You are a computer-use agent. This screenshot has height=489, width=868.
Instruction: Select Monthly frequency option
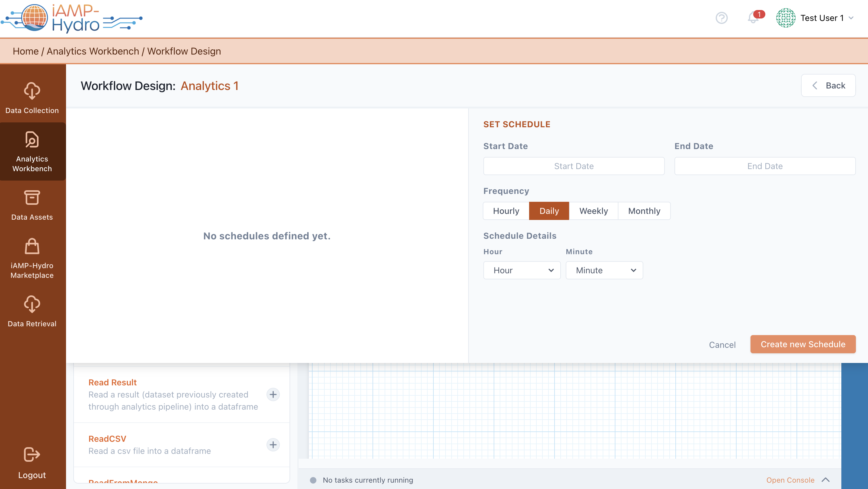pos(644,211)
